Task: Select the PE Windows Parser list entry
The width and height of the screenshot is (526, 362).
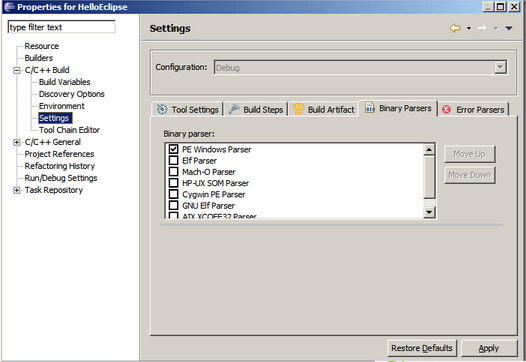Action: point(216,149)
